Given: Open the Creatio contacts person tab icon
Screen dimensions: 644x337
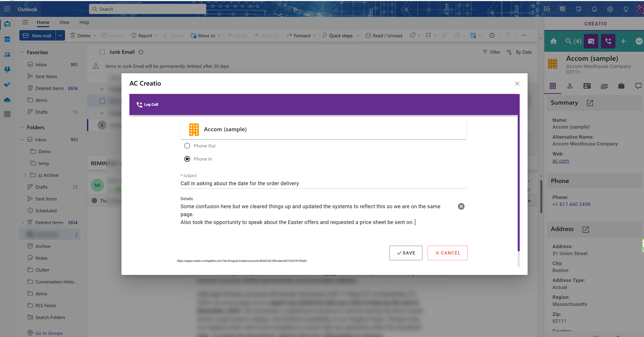Looking at the screenshot, I should [x=570, y=86].
